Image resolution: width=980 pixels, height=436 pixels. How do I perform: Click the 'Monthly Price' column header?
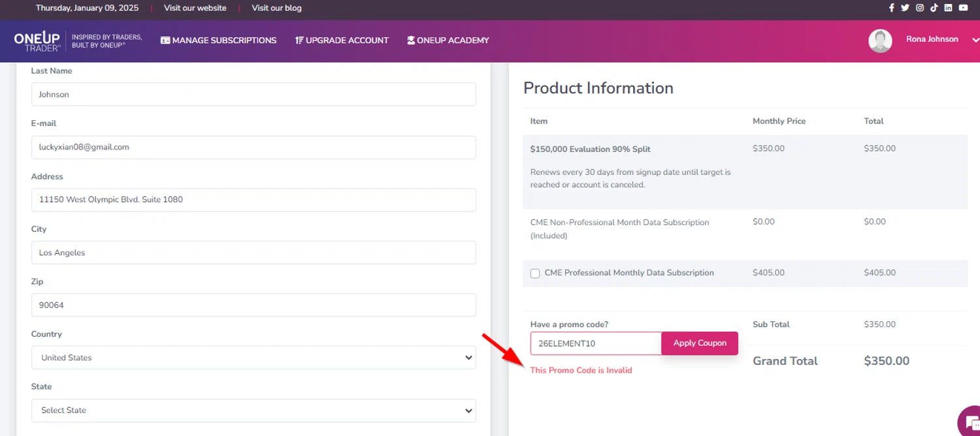point(779,121)
